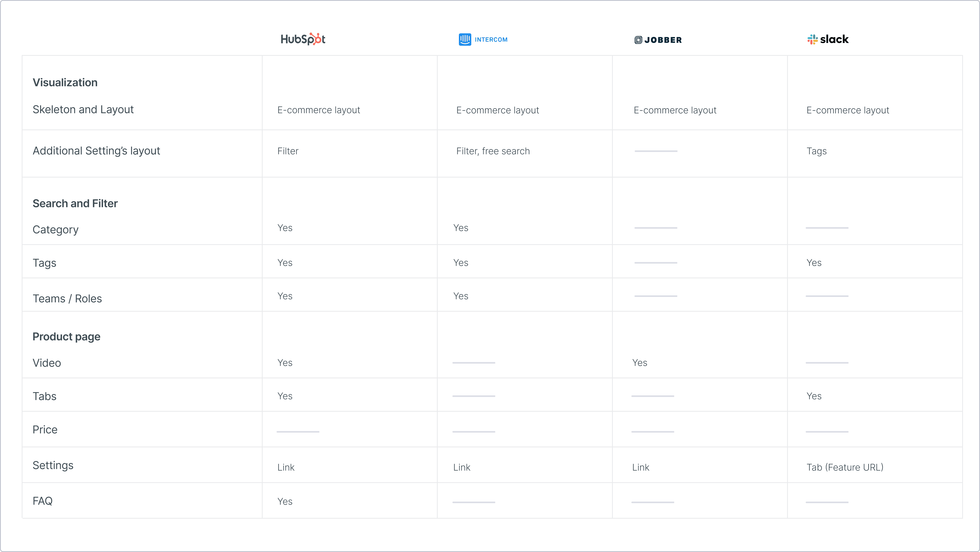This screenshot has height=552, width=980.
Task: Click the Intercom logo icon
Action: point(465,39)
